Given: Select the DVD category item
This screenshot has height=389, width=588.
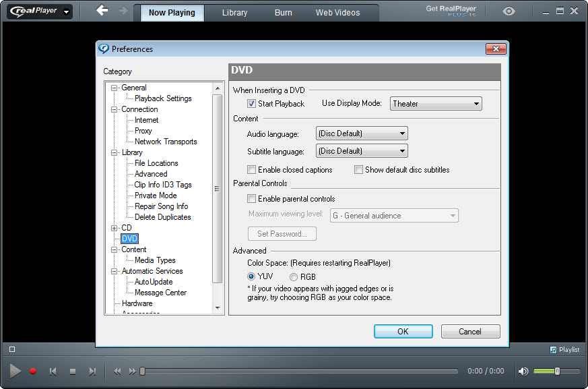Looking at the screenshot, I should coord(129,239).
